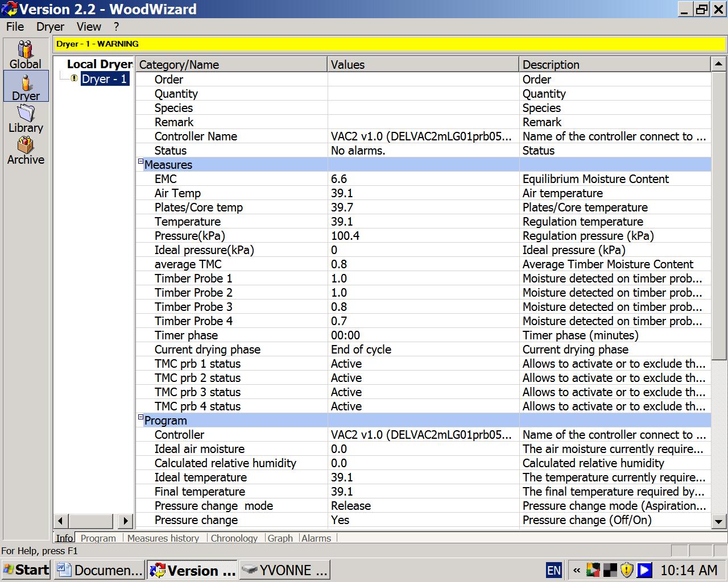Open the File menu
This screenshot has width=728, height=582.
click(15, 27)
